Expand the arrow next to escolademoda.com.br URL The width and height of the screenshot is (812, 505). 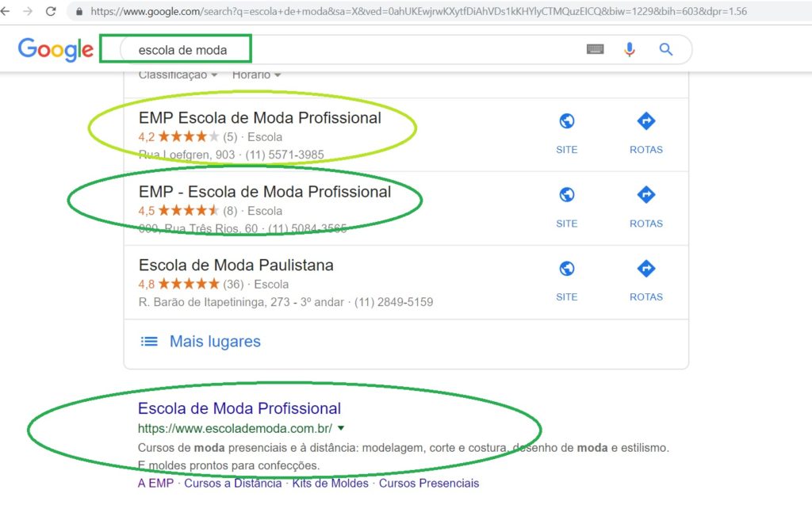(x=341, y=428)
